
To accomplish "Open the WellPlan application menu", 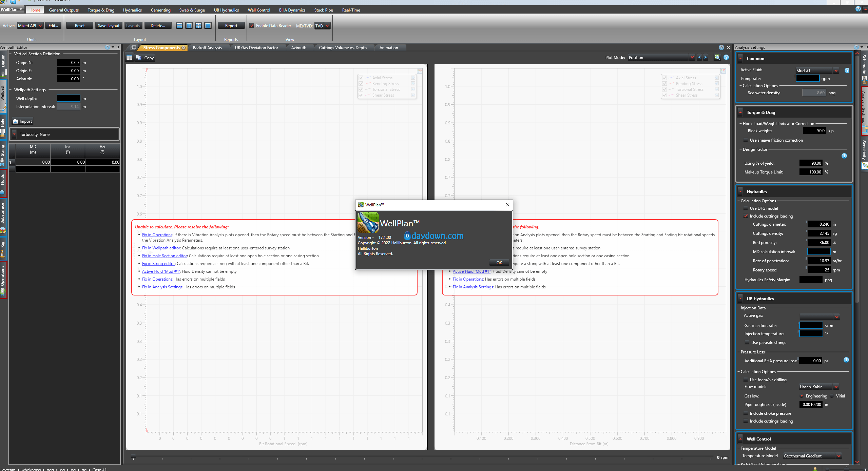I will 12,9.
